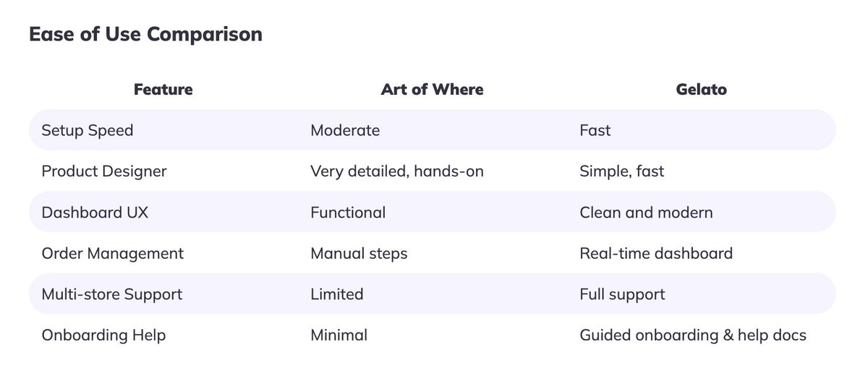
Task: Click the Moderate cell under Art of Where
Action: tap(345, 130)
